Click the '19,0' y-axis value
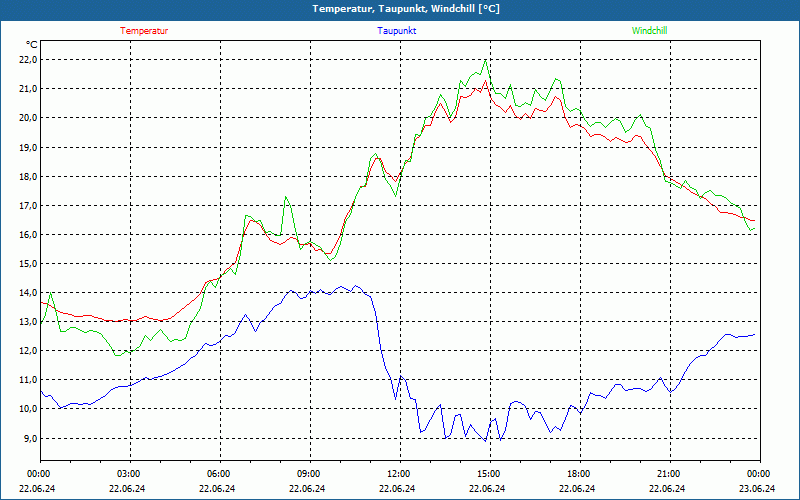Screen dimensions: 800x500 click(x=28, y=147)
